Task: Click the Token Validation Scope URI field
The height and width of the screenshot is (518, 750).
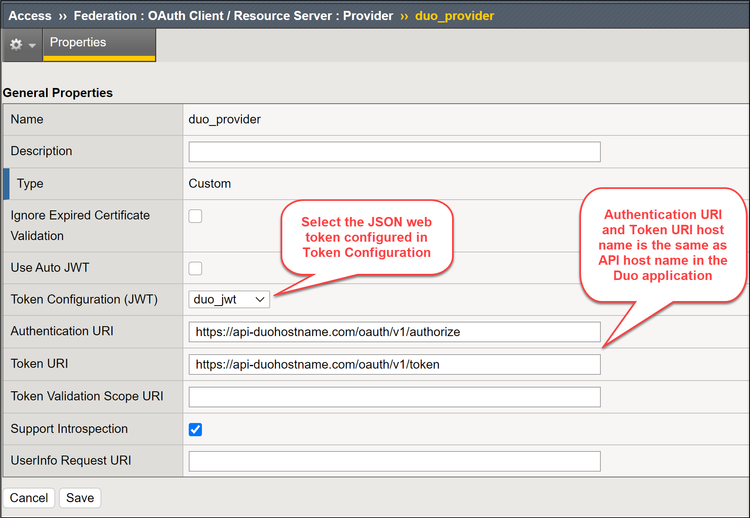Action: point(394,397)
